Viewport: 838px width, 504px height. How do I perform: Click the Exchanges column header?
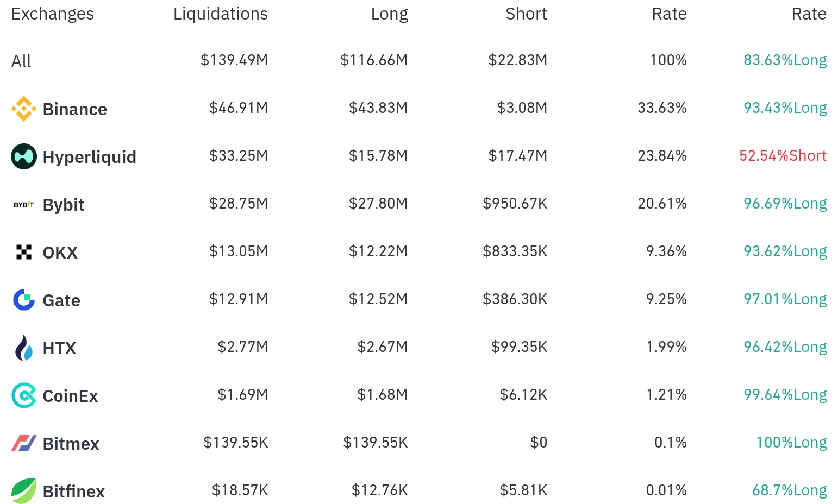[52, 14]
